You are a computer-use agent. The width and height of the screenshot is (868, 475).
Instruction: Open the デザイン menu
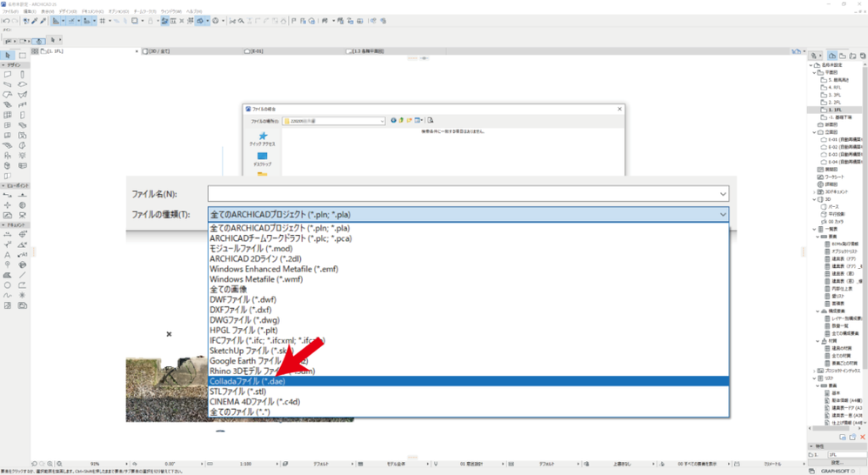pos(68,11)
